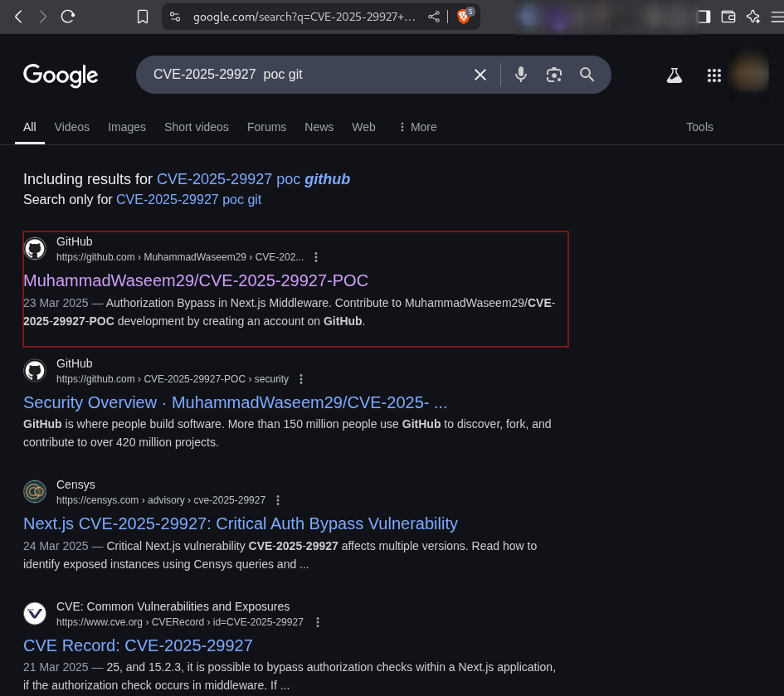Open CVE Record: CVE-2025-29927 result link
The height and width of the screenshot is (696, 784).
(x=138, y=645)
